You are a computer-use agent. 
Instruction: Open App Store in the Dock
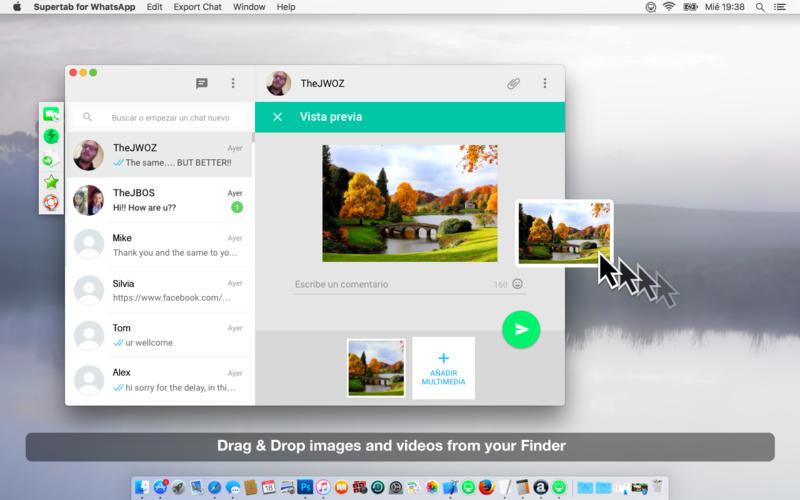[x=161, y=487]
